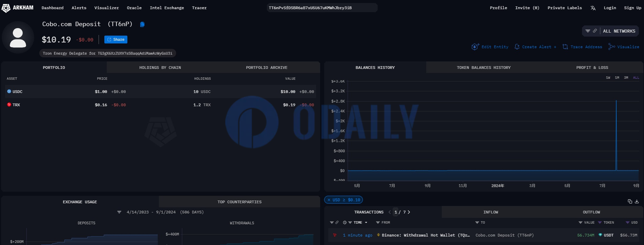644x245 pixels.
Task: Click the Binance icon in the FROM column
Action: click(378, 235)
